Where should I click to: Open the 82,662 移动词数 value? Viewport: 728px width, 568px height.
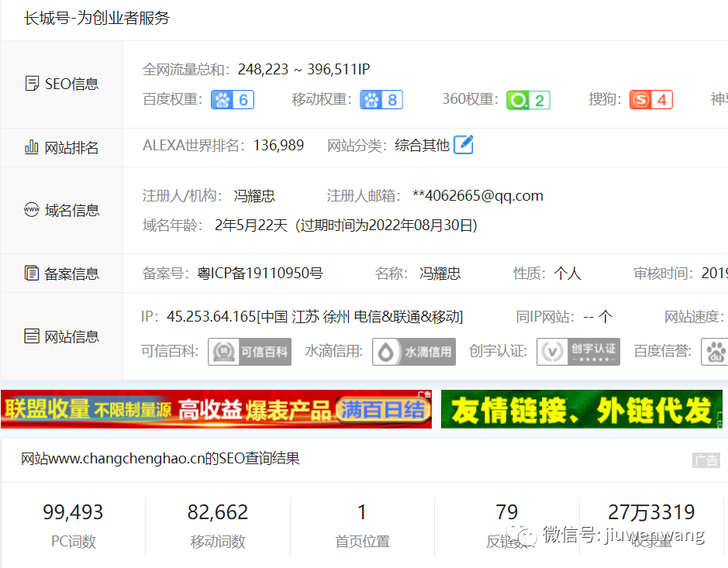218,512
